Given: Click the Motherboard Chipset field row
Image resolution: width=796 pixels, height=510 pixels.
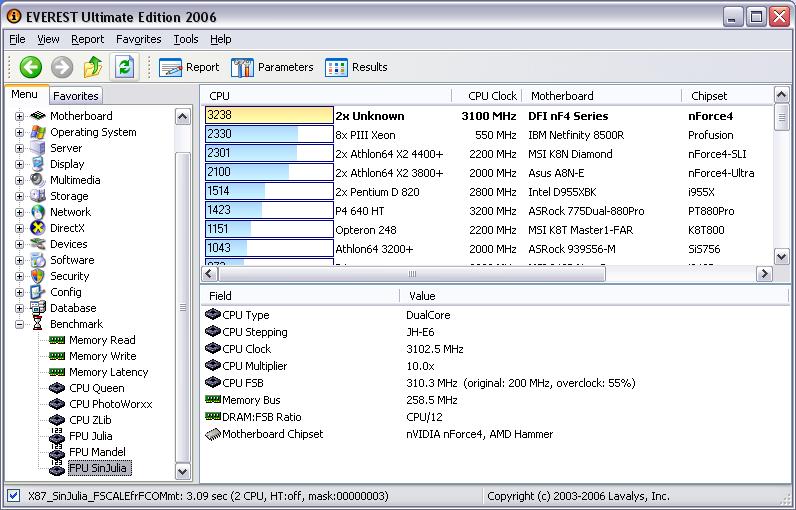Looking at the screenshot, I should 494,434.
